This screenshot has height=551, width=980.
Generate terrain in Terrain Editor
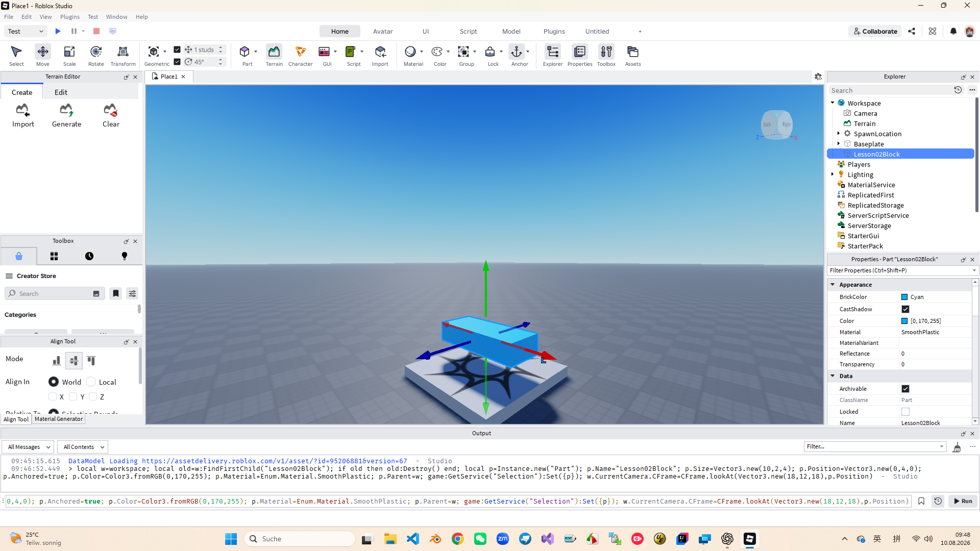click(67, 116)
